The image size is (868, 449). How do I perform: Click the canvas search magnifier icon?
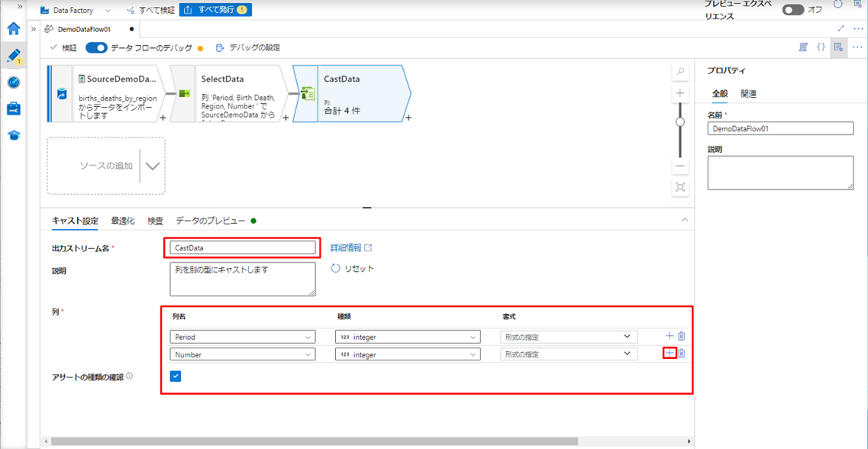pos(680,72)
